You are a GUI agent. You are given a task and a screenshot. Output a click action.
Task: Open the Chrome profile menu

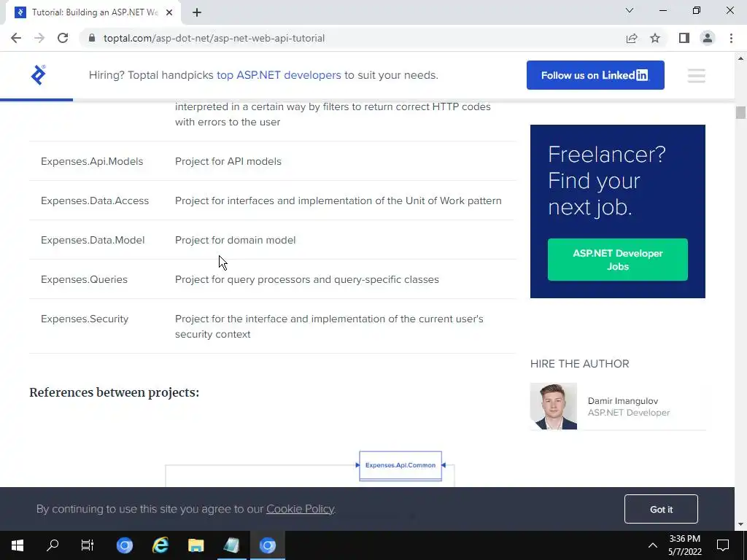click(708, 38)
